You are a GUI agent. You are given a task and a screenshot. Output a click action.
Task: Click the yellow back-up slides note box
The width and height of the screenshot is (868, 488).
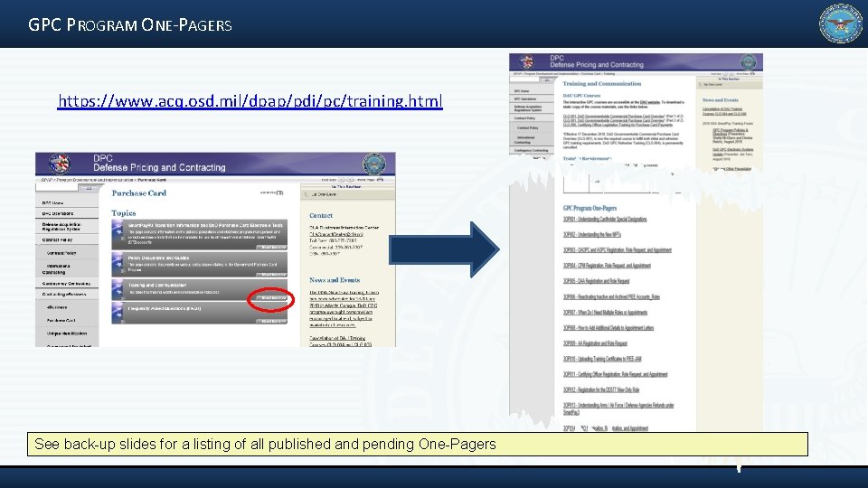coord(418,445)
